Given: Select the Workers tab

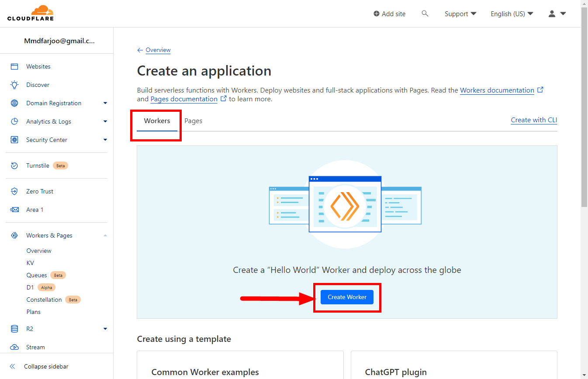Looking at the screenshot, I should [x=157, y=121].
